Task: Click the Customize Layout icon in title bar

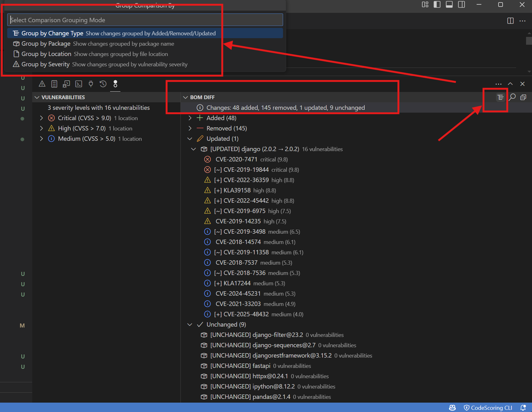Action: coord(425,4)
